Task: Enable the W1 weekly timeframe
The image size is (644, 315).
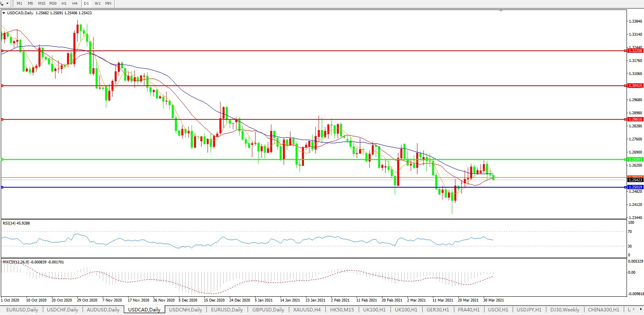Action: [98, 3]
